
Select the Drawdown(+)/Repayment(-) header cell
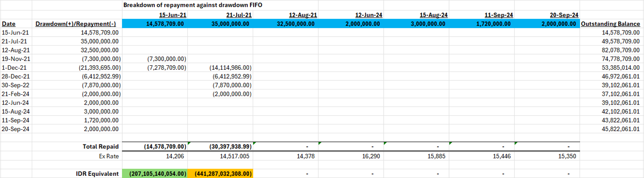coord(76,24)
